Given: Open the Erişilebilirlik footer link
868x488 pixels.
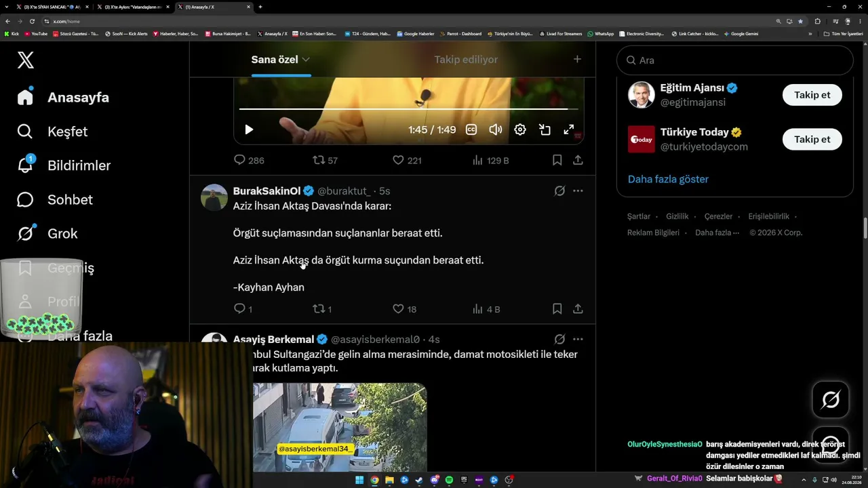Looking at the screenshot, I should [768, 216].
